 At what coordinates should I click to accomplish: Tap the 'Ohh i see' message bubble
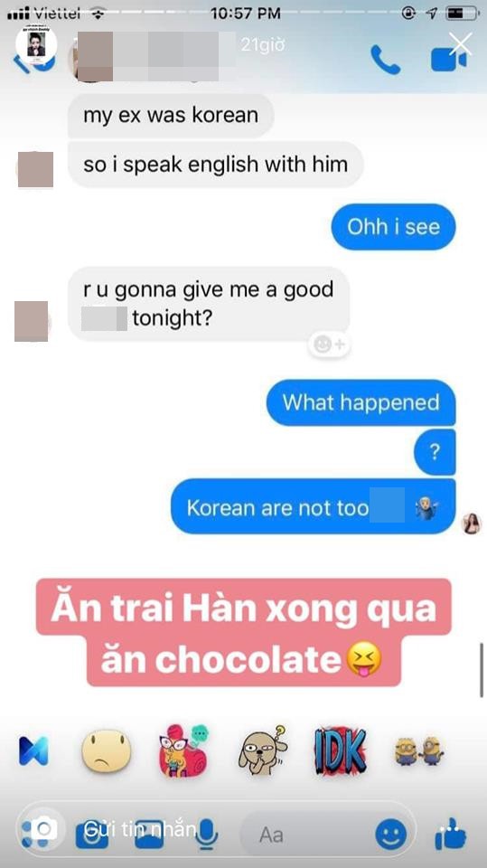pyautogui.click(x=393, y=227)
